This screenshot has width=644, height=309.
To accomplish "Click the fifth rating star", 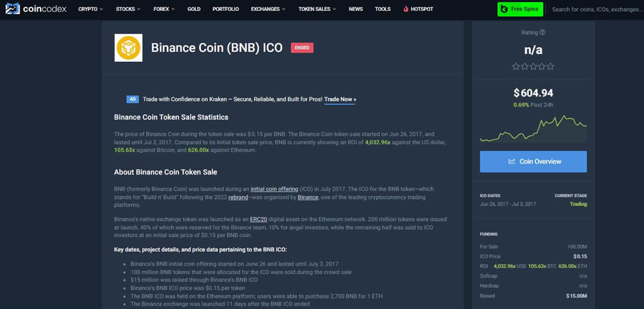I will point(551,66).
